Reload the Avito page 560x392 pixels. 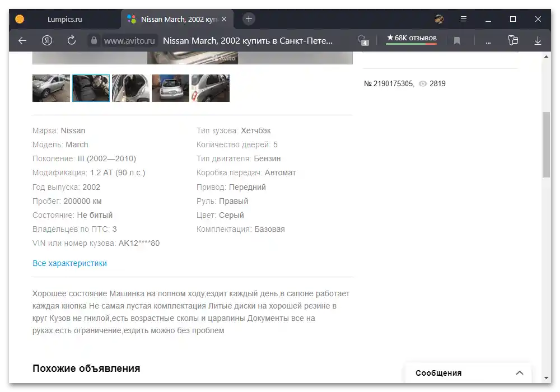coord(72,40)
